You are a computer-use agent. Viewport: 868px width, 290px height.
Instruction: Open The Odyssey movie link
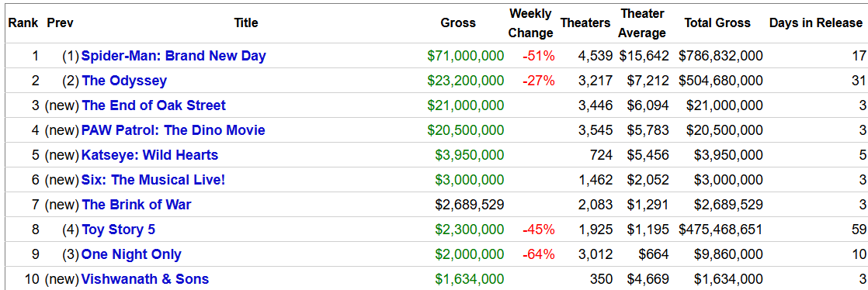coord(124,81)
